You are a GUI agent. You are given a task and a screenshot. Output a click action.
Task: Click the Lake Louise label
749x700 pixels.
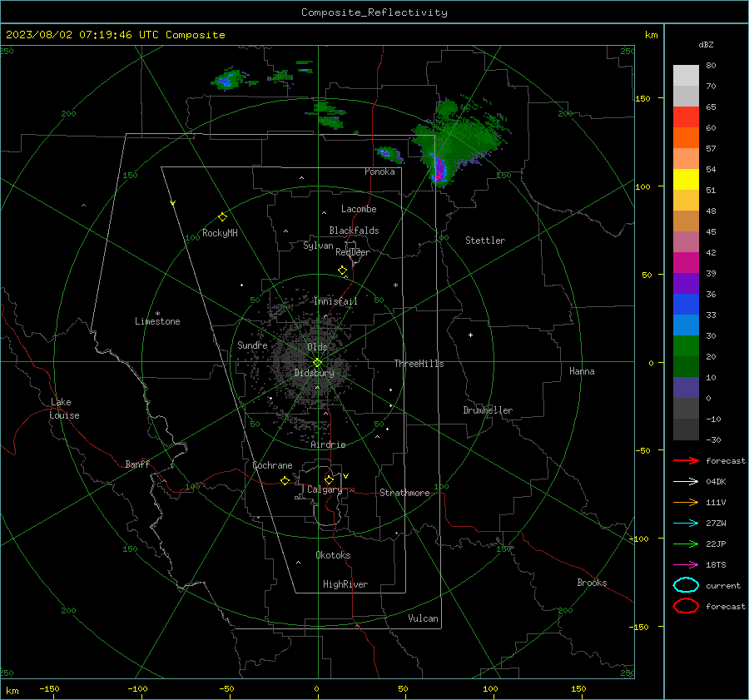(x=64, y=409)
